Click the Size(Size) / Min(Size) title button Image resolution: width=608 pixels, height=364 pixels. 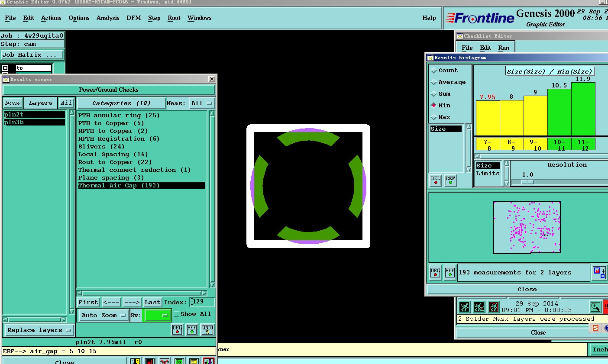coord(549,71)
